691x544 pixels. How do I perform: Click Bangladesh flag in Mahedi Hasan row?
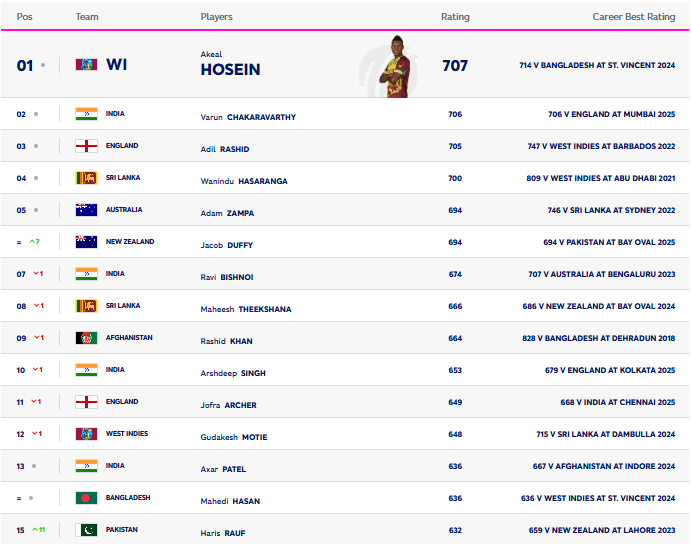point(86,498)
